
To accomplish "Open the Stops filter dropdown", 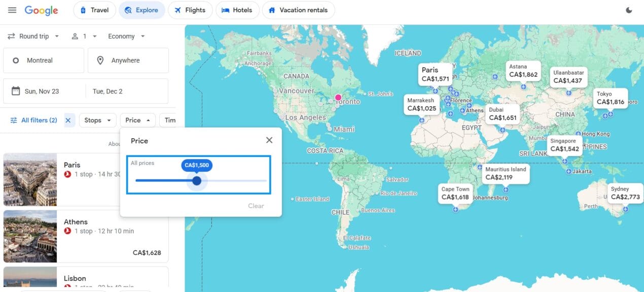I will (x=98, y=120).
